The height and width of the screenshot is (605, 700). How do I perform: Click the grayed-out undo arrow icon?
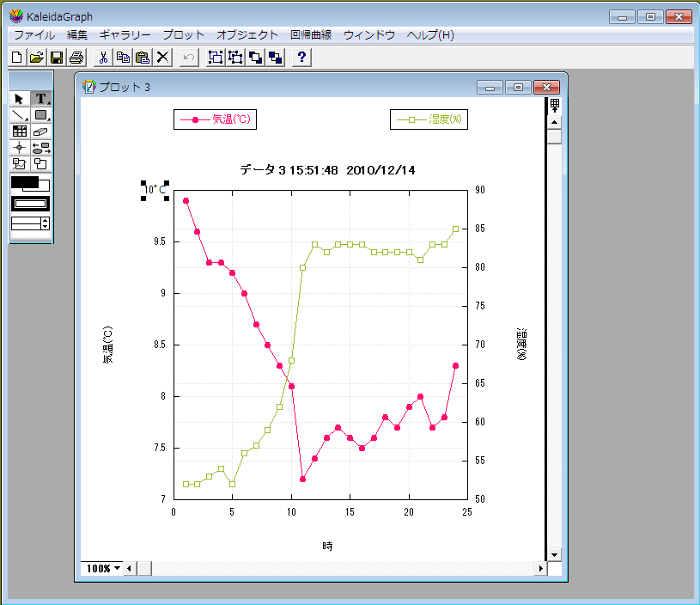189,58
